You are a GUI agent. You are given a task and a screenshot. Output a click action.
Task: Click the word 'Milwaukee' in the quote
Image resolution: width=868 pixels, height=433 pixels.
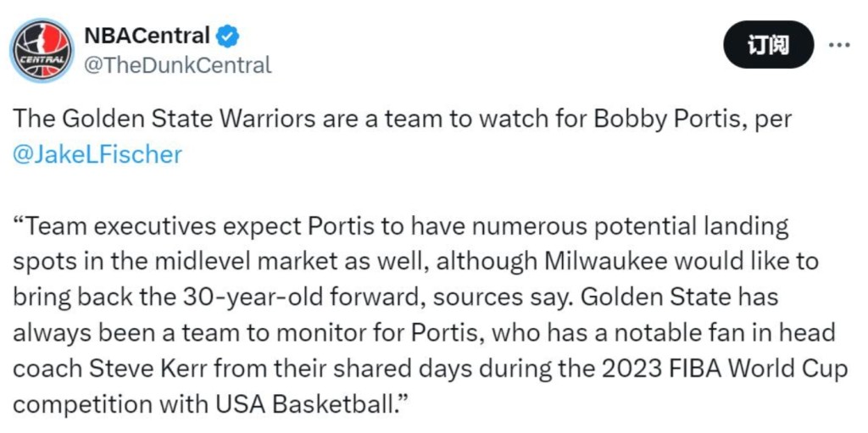(594, 261)
